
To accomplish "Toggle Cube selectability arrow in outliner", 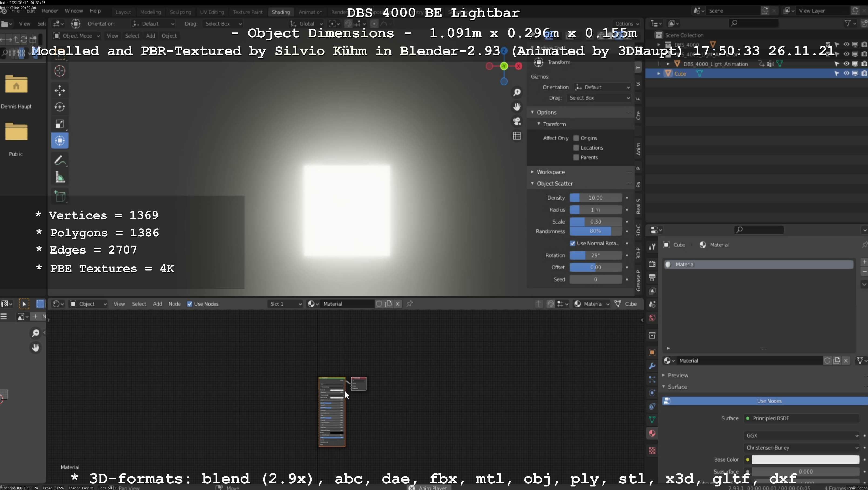I will click(x=837, y=73).
